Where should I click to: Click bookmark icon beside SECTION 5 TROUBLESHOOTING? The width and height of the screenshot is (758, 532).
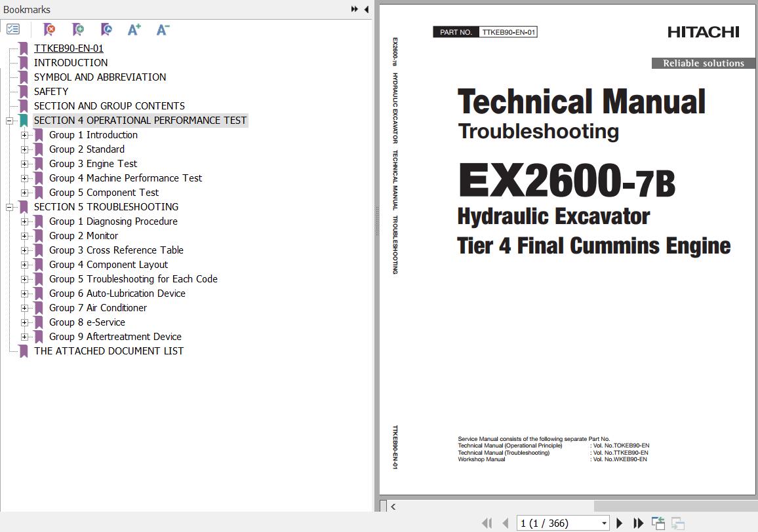[23, 207]
